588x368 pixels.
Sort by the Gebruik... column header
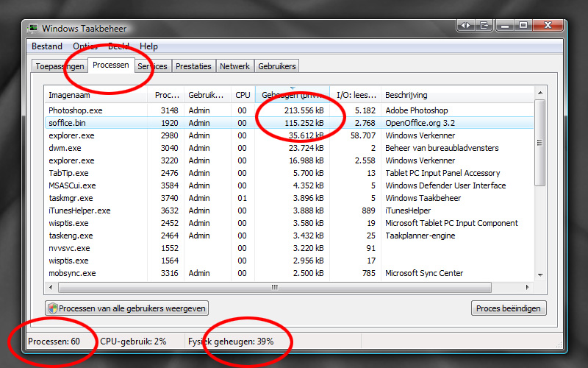207,95
